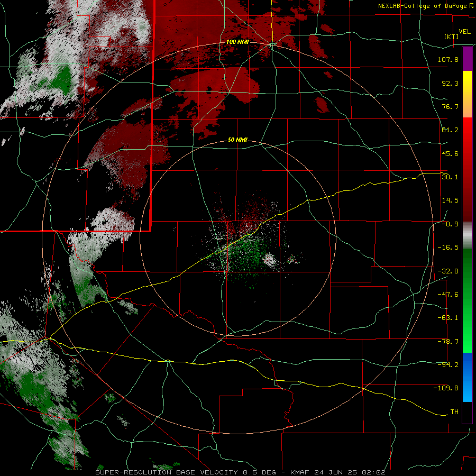Select the 14.5 velocity scale value
This screenshot has width=476, height=476.
pyautogui.click(x=450, y=200)
